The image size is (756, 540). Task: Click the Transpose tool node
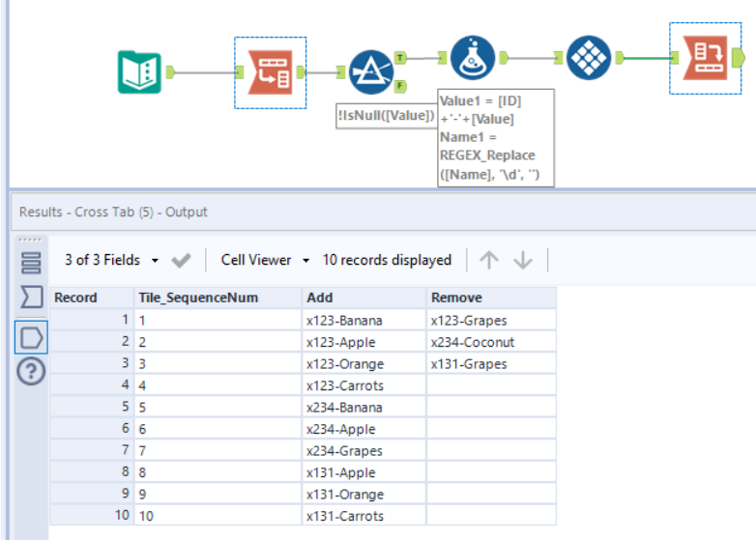tap(270, 71)
